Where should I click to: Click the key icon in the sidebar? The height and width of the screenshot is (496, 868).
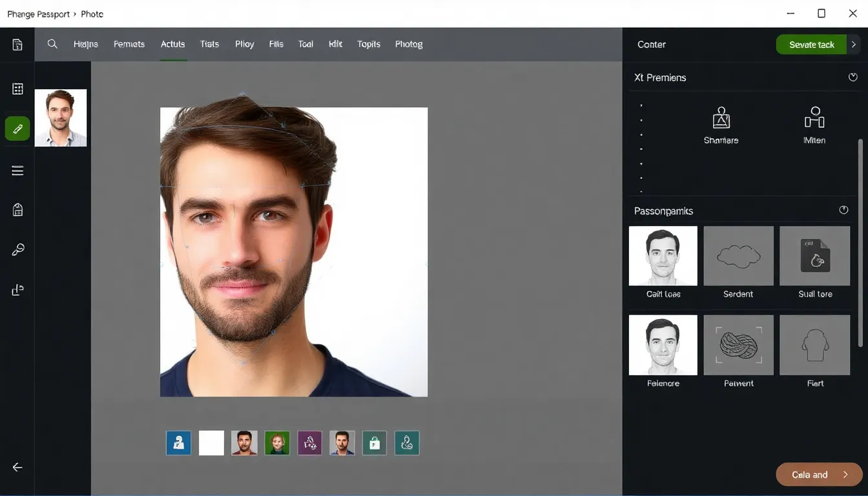coord(17,249)
